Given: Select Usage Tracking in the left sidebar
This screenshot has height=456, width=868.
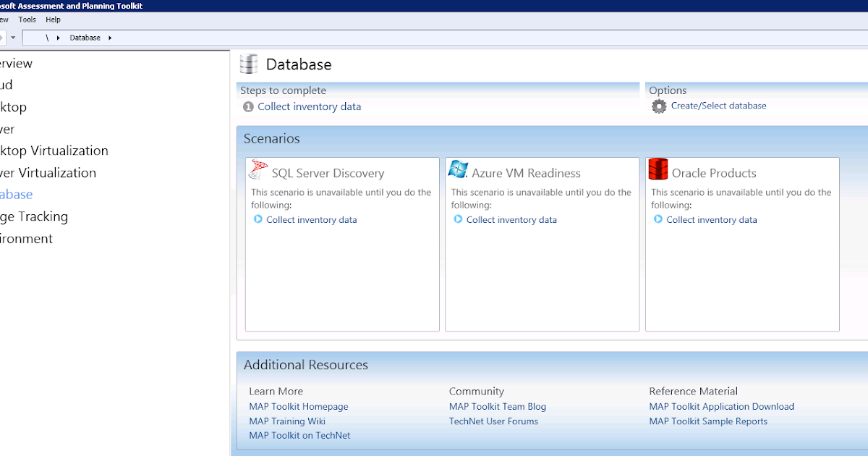Looking at the screenshot, I should coord(35,216).
